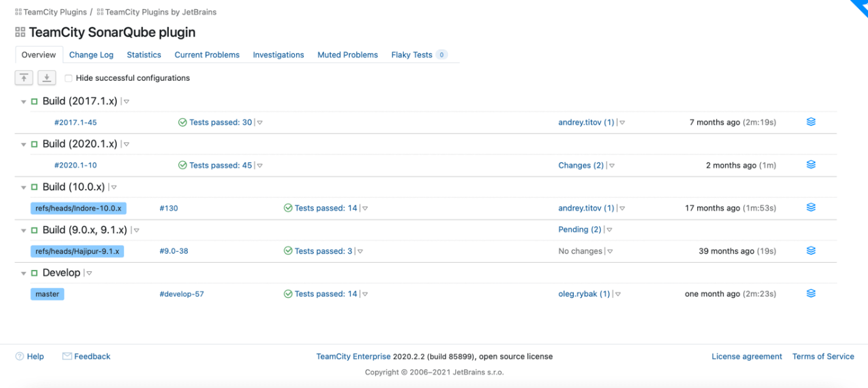Click the expand all configurations button

(x=47, y=78)
